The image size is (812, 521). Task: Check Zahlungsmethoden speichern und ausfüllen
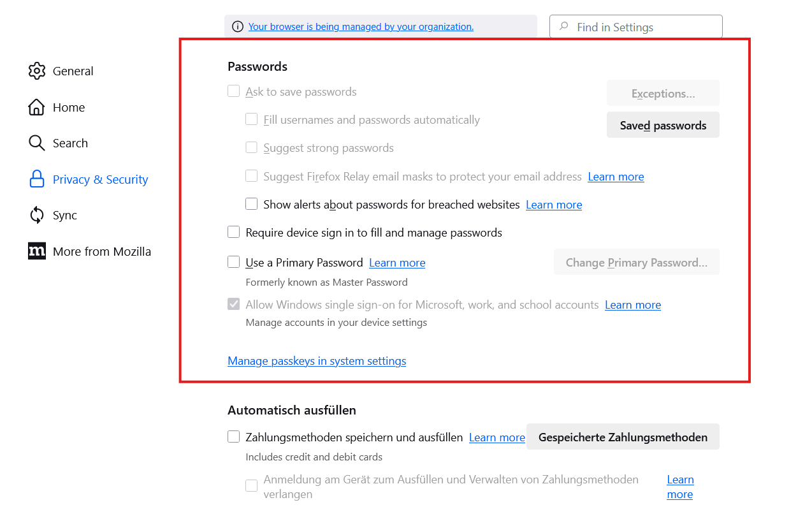pyautogui.click(x=234, y=437)
